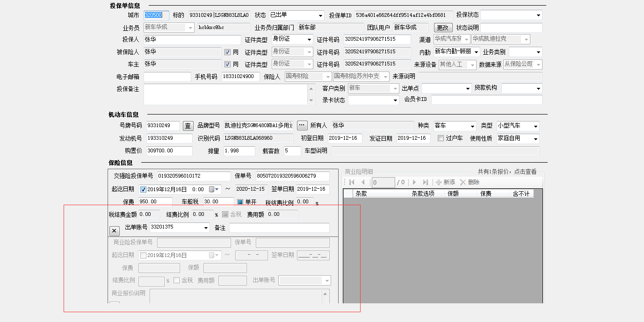Image resolution: width=644 pixels, height=322 pixels.
Task: Go to last record in 商业险明细 navigator
Action: 425,182
